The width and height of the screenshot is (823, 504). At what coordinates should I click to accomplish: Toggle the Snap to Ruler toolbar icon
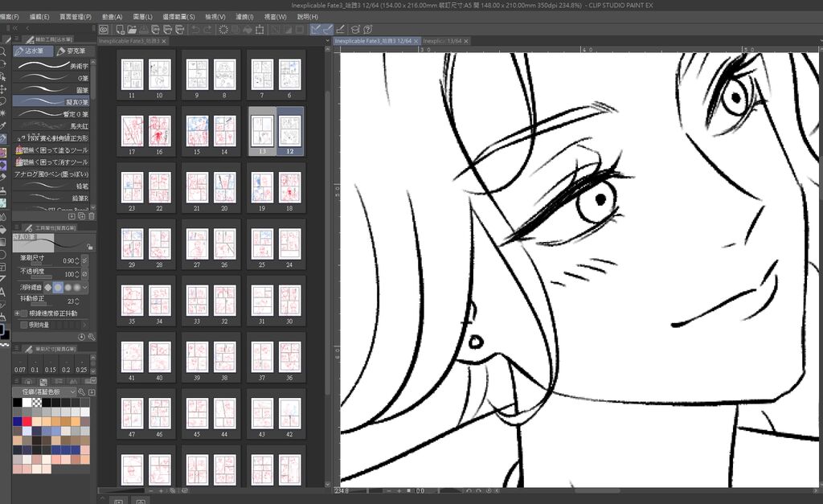click(315, 30)
